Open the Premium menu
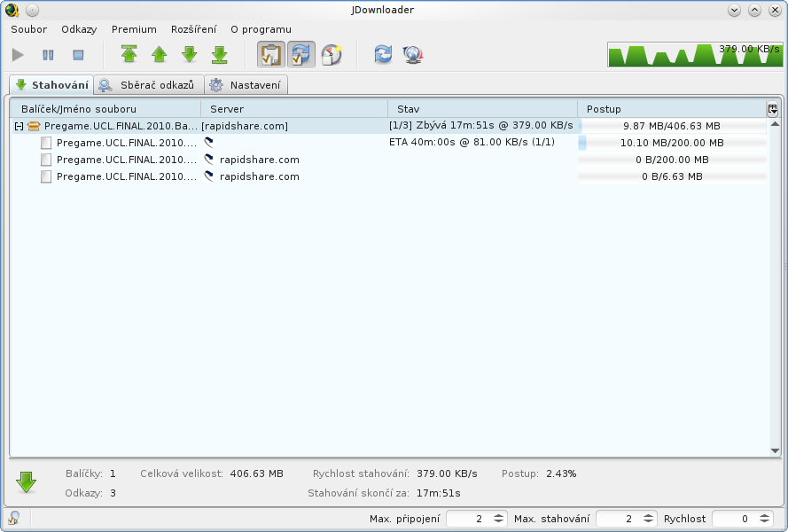The width and height of the screenshot is (788, 532). [x=134, y=29]
